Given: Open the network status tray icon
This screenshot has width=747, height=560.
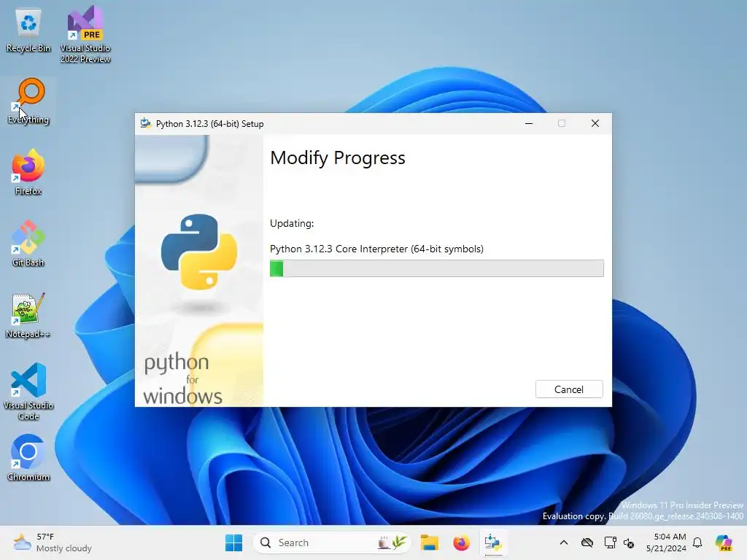Looking at the screenshot, I should pos(610,542).
